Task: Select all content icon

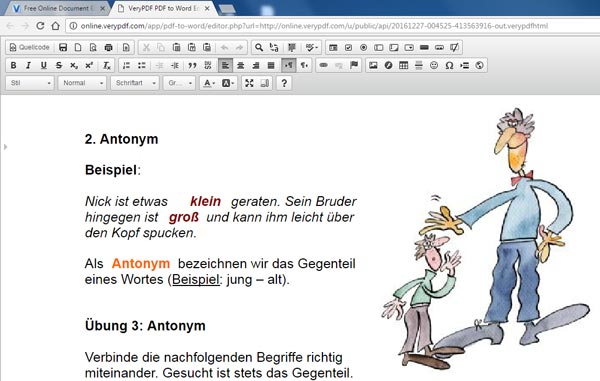Action: point(292,47)
